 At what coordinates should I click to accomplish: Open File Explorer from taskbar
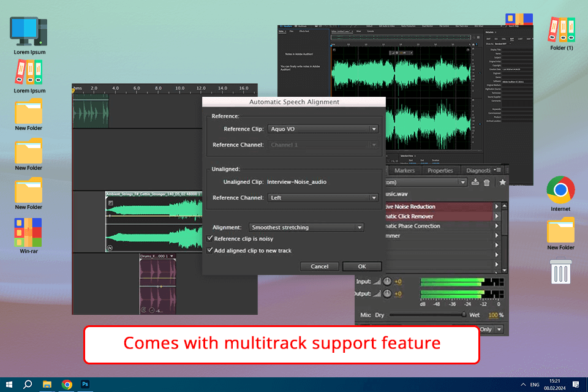coord(47,385)
